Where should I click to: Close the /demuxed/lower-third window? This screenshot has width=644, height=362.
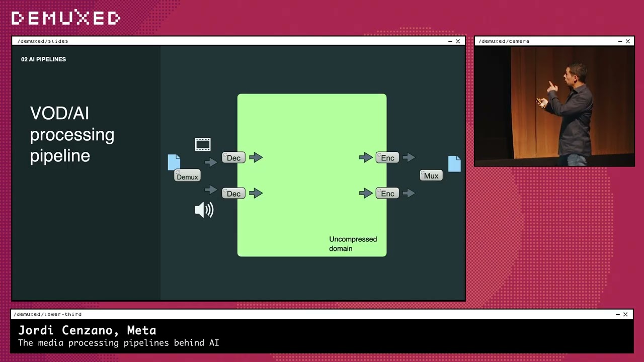625,314
